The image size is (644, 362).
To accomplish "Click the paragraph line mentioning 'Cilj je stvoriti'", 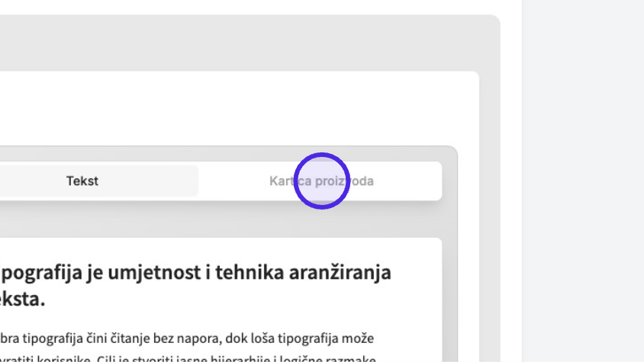I will pyautogui.click(x=188, y=358).
